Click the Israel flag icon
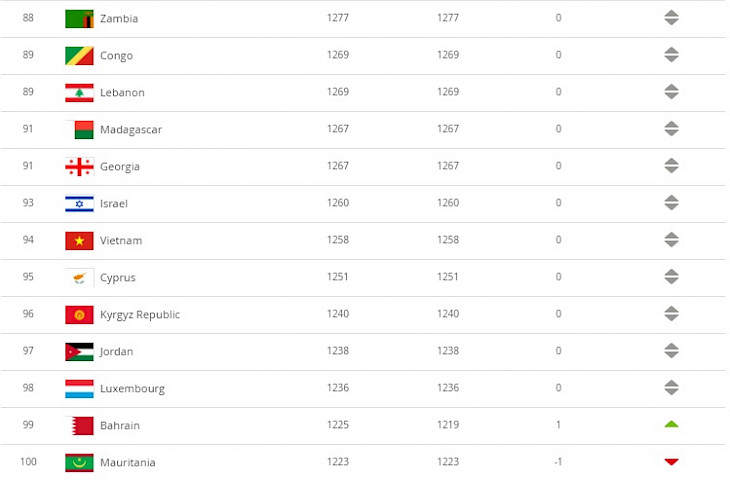 pyautogui.click(x=79, y=203)
